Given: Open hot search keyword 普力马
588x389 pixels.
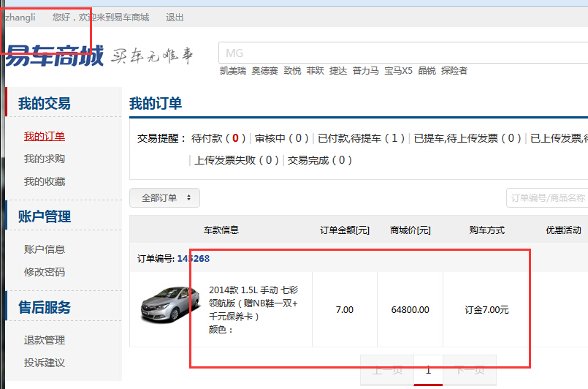Looking at the screenshot, I should (366, 71).
